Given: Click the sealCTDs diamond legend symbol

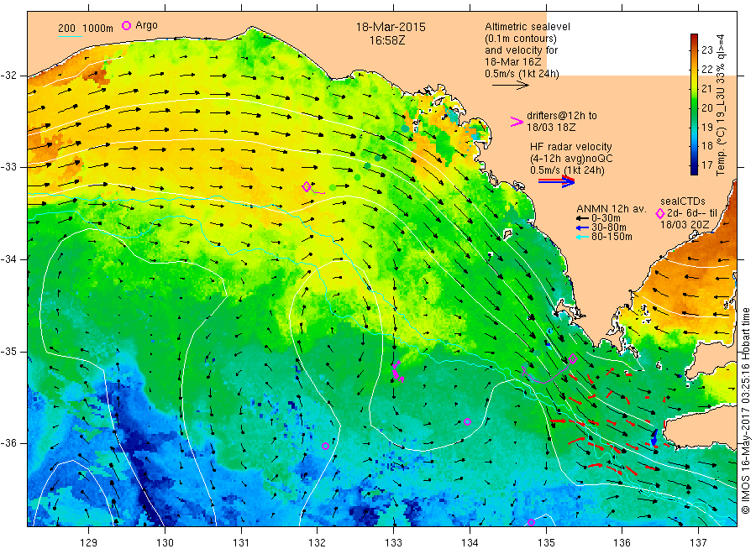Looking at the screenshot, I should pos(660,213).
